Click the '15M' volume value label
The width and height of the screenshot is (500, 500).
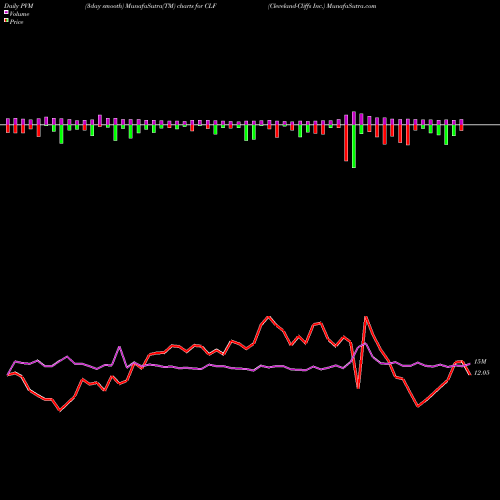click(480, 362)
